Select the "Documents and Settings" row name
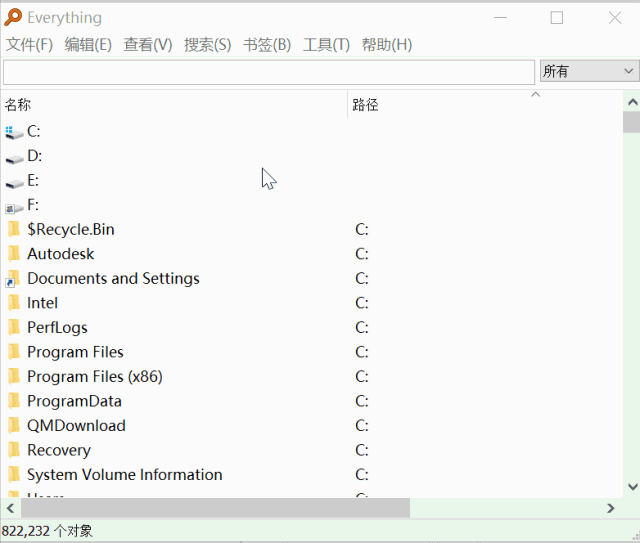Viewport: 640px width, 543px height. coord(113,278)
